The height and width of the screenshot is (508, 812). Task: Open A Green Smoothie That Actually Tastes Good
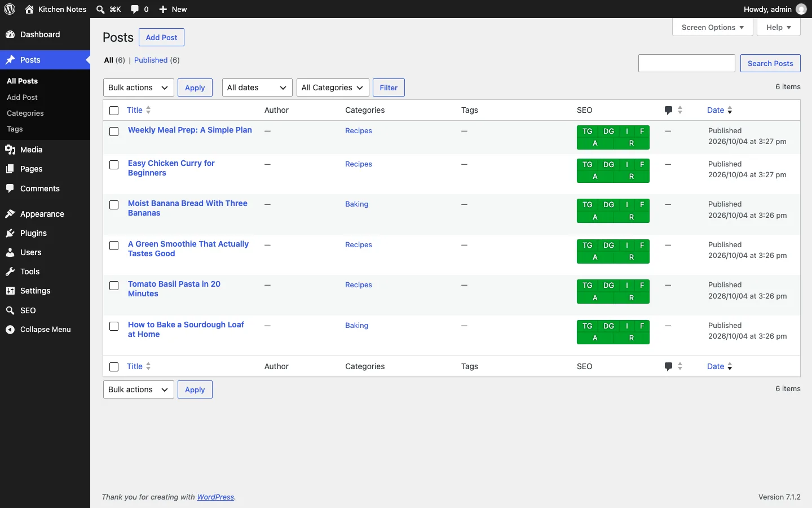pyautogui.click(x=188, y=249)
